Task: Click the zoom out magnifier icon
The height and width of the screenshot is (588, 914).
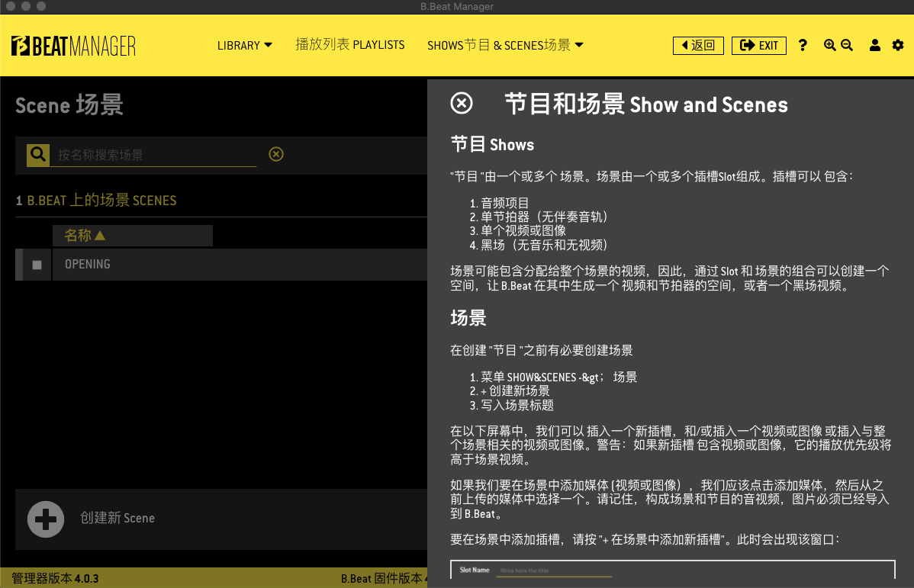Action: pos(847,46)
